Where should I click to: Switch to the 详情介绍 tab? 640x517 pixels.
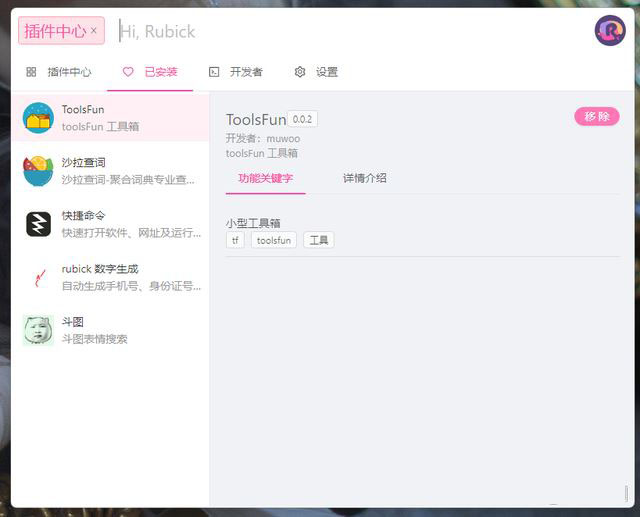pyautogui.click(x=364, y=178)
